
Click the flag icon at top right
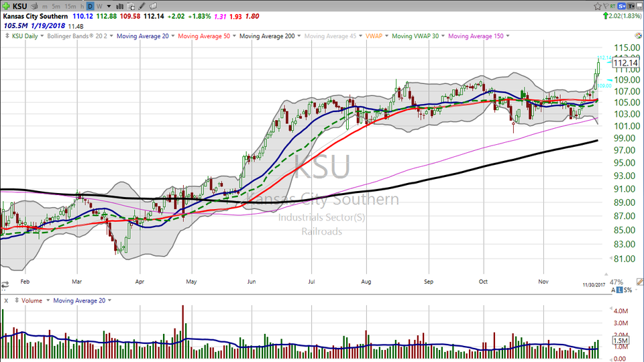click(606, 6)
